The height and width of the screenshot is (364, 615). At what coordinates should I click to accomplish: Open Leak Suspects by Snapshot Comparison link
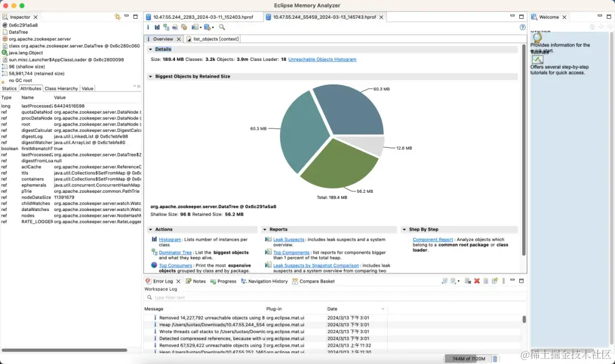tap(316, 265)
